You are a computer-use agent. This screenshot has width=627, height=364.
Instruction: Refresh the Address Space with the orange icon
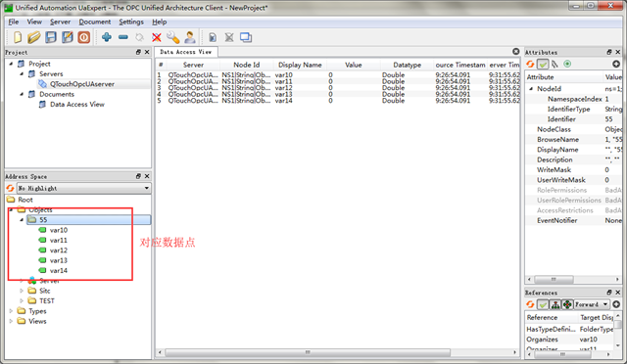(x=10, y=188)
